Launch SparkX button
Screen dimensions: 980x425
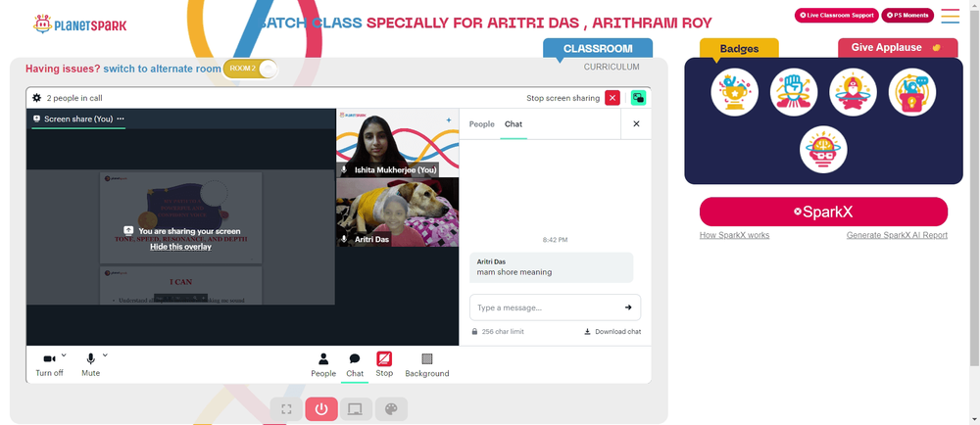tap(823, 212)
